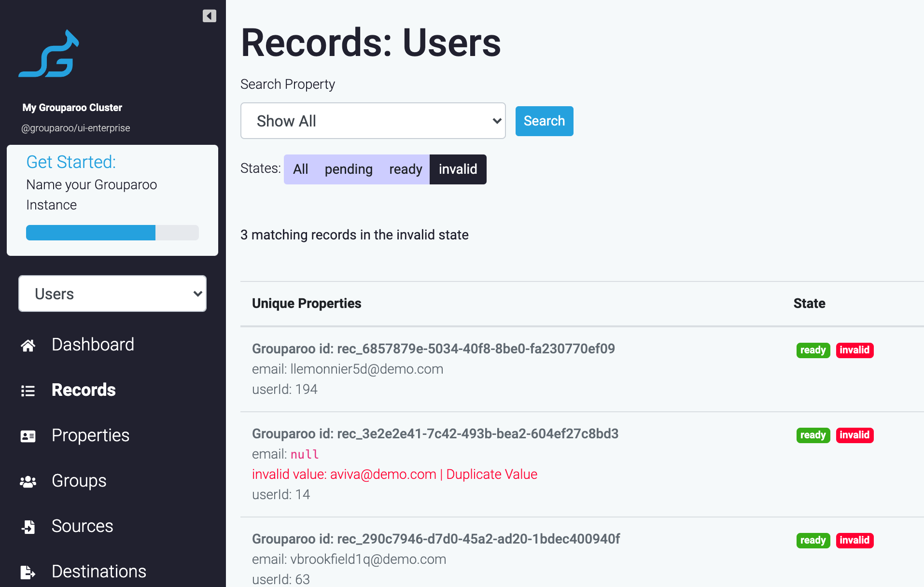This screenshot has width=924, height=587.
Task: Filter states by All
Action: tap(300, 169)
